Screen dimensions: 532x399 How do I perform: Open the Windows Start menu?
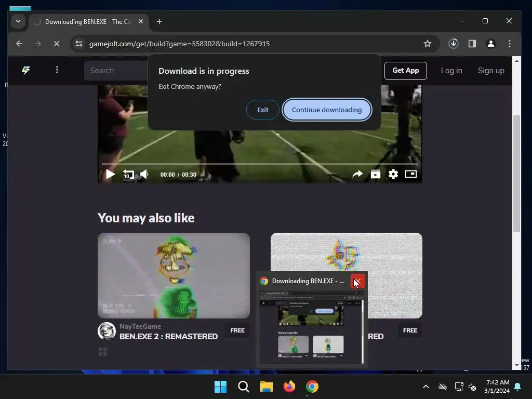pyautogui.click(x=220, y=387)
